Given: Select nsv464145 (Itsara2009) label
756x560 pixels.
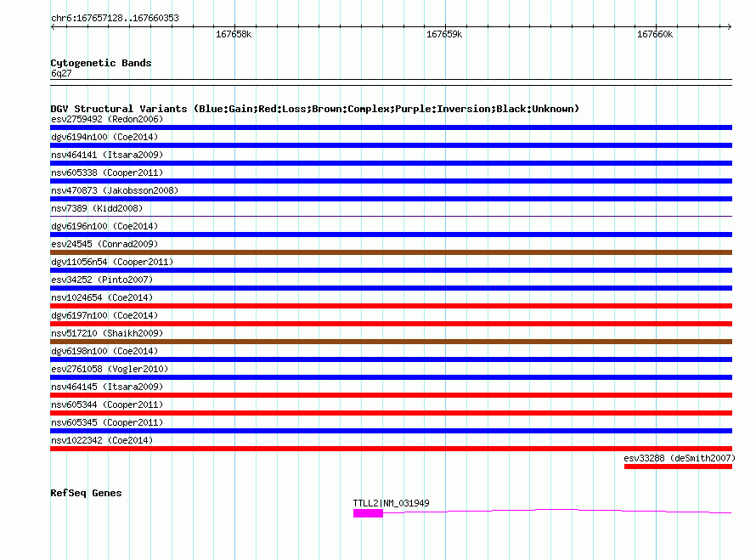Looking at the screenshot, I should click(107, 387).
